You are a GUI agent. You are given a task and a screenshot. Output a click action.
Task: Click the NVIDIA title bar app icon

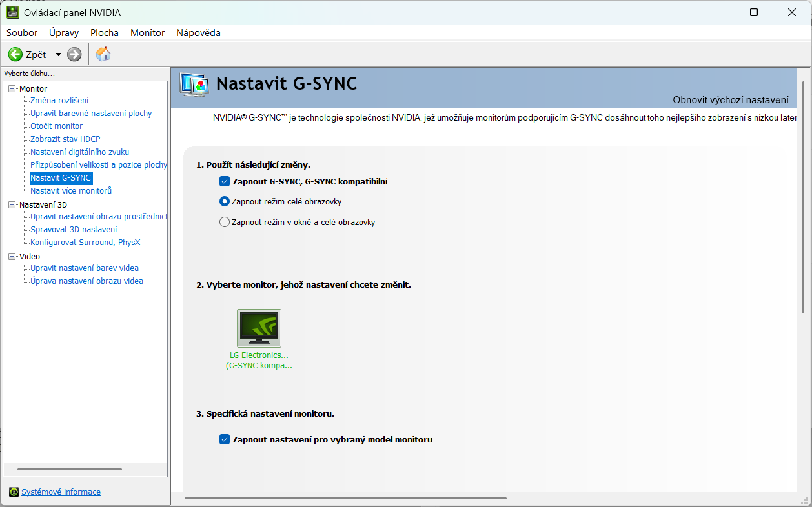tap(12, 12)
